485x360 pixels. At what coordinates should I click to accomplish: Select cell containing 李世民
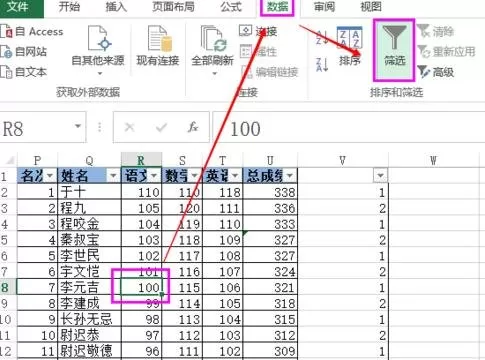point(89,255)
